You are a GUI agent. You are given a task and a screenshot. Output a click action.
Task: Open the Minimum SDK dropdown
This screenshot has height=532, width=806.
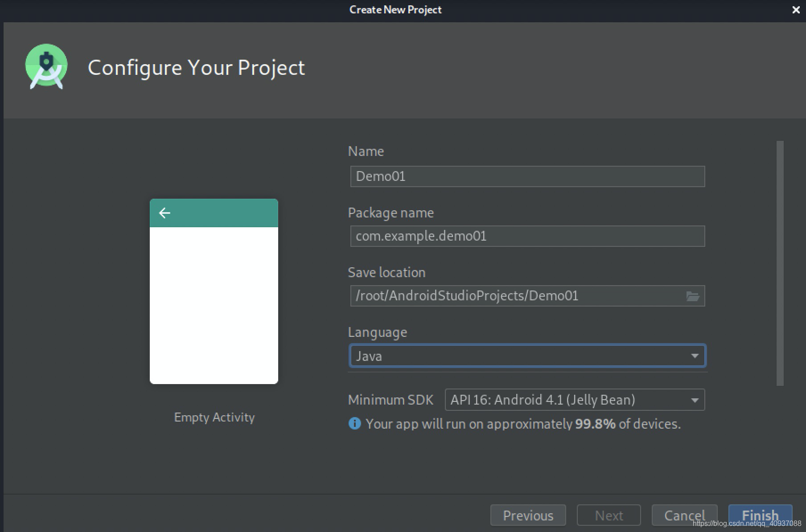coord(575,400)
